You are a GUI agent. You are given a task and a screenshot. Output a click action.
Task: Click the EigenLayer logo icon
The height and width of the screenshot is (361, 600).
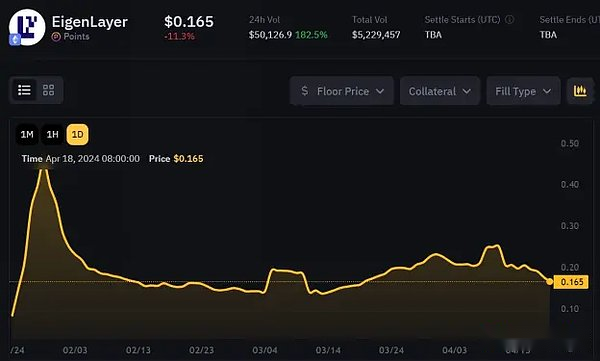coord(27,28)
